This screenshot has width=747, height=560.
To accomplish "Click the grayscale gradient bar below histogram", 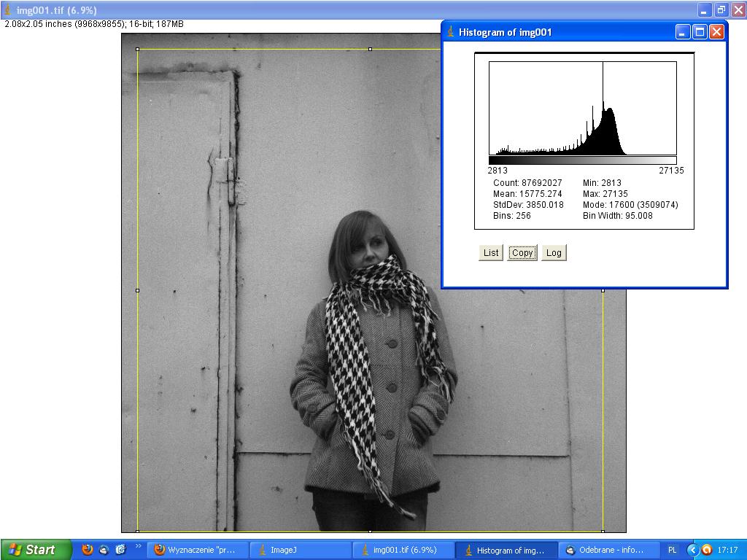I will (x=582, y=160).
